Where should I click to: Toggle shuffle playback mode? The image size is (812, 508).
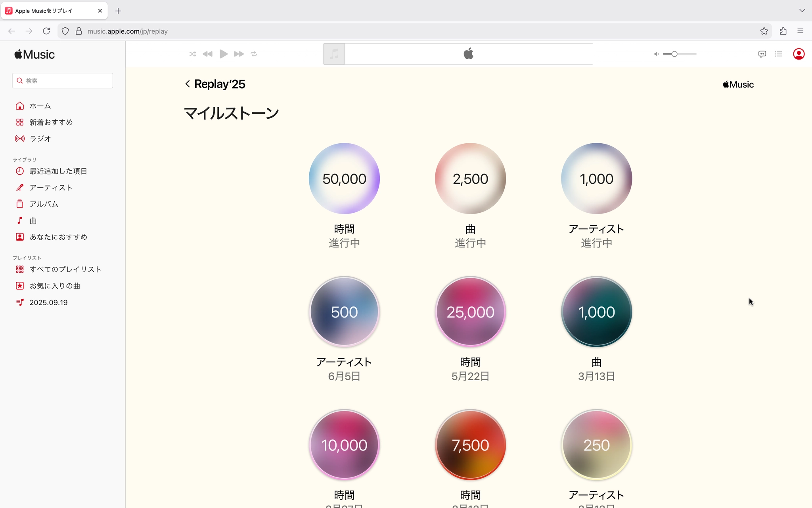[193, 54]
